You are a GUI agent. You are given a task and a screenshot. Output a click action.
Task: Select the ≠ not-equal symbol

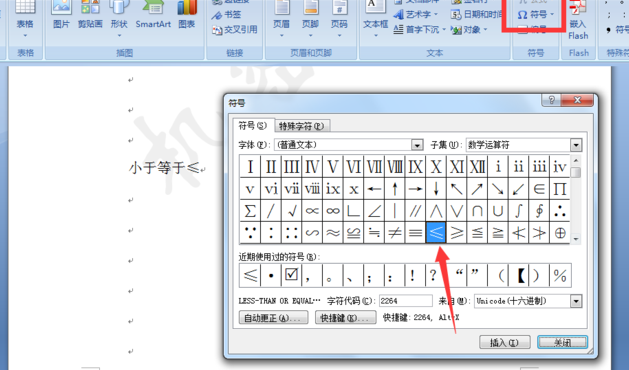[395, 233]
